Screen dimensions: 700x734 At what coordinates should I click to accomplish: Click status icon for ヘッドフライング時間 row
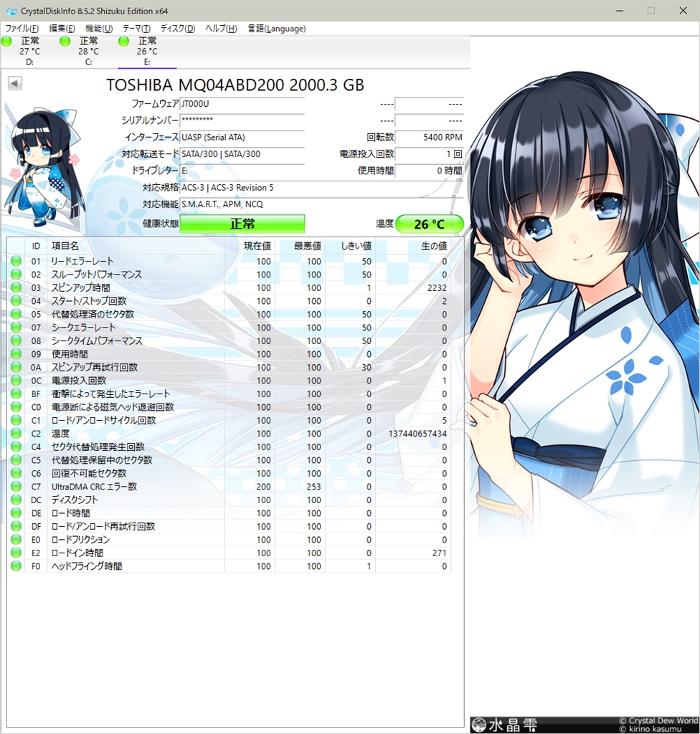(x=16, y=566)
